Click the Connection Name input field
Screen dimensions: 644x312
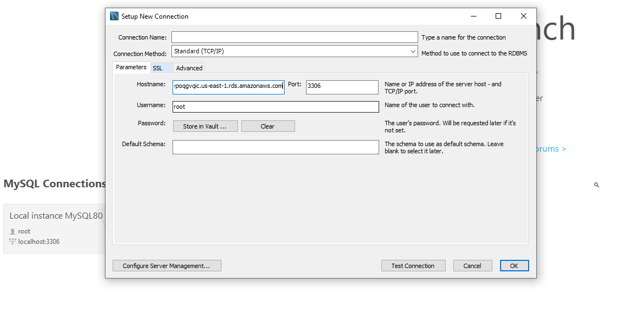(x=295, y=37)
